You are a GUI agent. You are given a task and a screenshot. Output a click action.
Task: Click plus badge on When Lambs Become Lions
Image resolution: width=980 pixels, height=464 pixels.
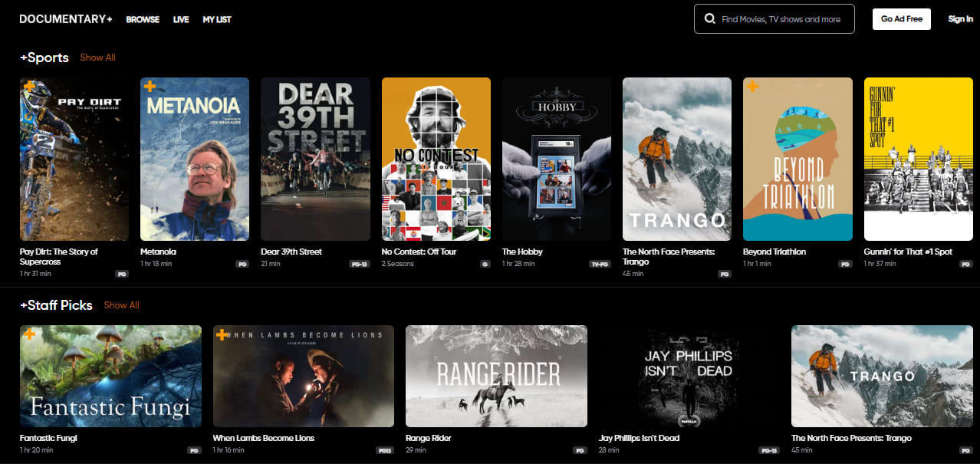click(x=222, y=334)
